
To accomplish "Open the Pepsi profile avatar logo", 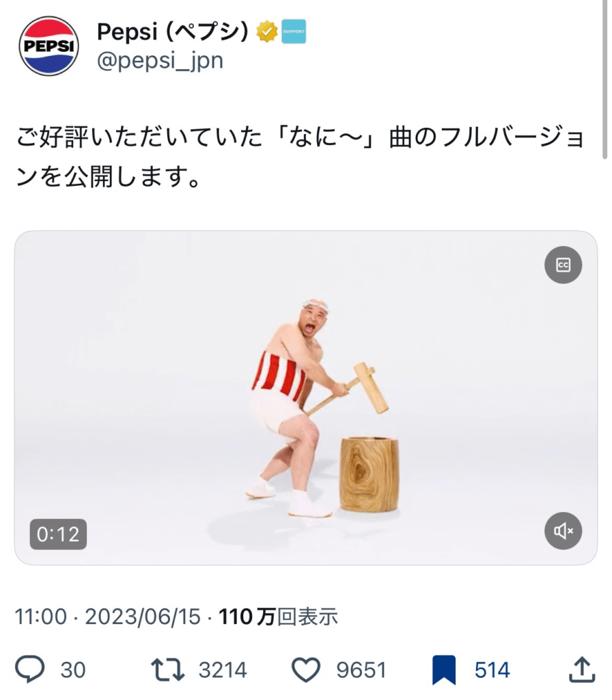I will click(48, 46).
